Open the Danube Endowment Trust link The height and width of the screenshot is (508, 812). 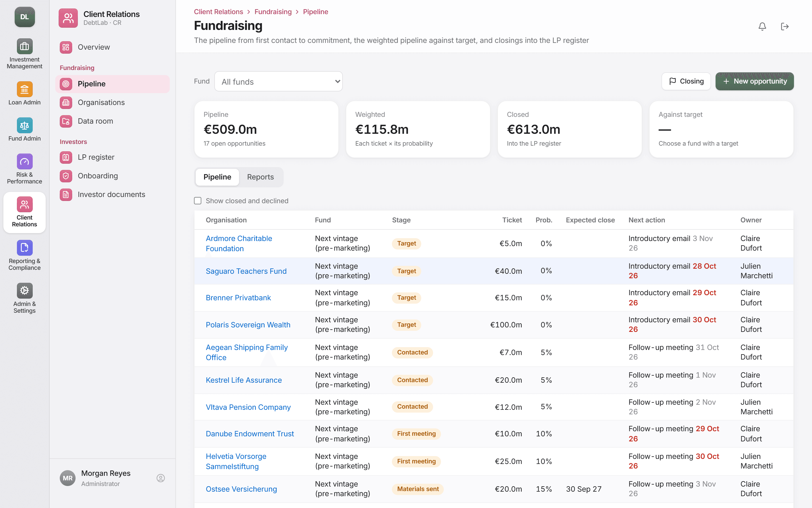[x=250, y=434]
